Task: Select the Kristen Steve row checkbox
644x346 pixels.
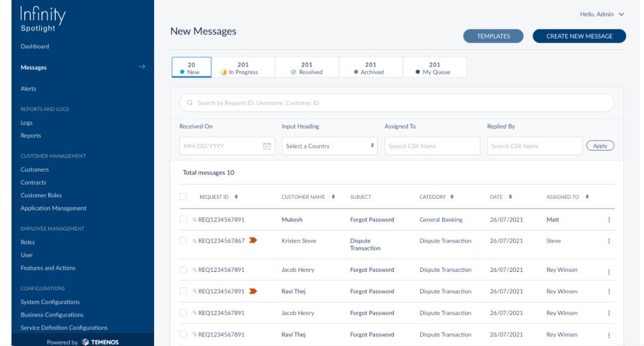Action: pyautogui.click(x=183, y=241)
